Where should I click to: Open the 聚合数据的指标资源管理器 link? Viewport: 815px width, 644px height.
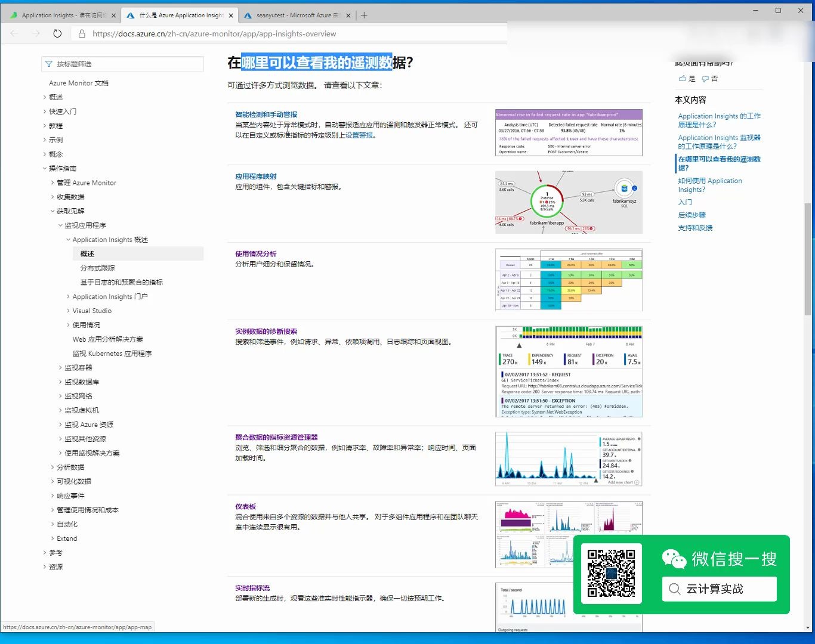[276, 437]
